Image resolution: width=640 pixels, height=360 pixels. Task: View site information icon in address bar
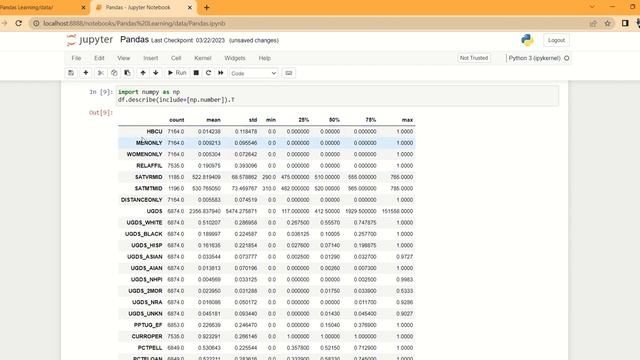coord(36,23)
